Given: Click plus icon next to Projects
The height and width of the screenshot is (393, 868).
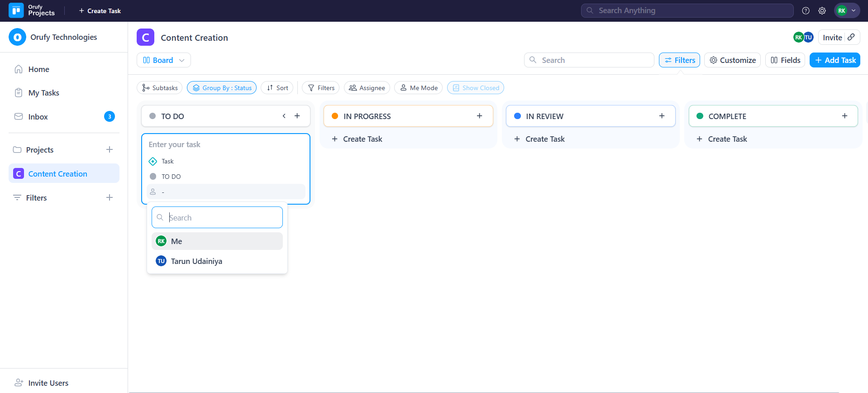Looking at the screenshot, I should pyautogui.click(x=110, y=149).
